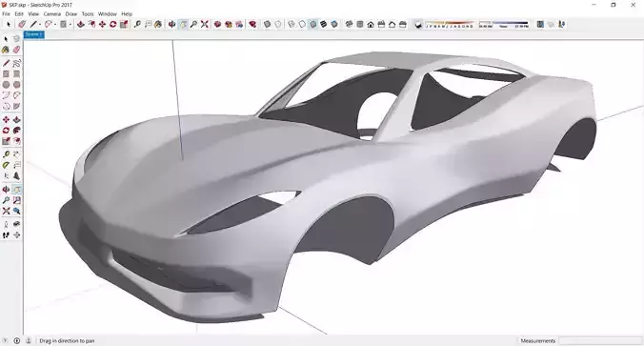
Task: Select the Make Component tool
Action: tap(16, 39)
